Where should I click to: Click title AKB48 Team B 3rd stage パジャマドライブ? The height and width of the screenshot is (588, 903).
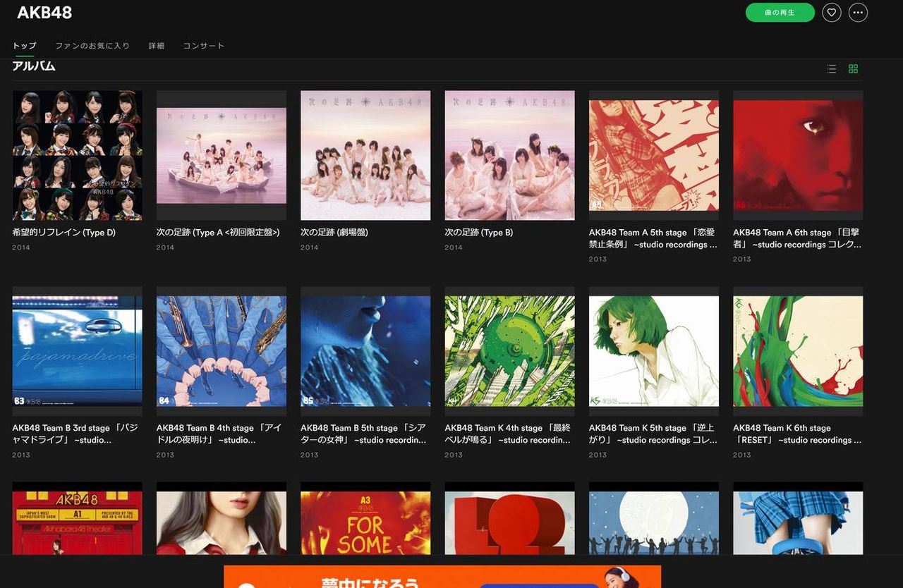coord(75,434)
